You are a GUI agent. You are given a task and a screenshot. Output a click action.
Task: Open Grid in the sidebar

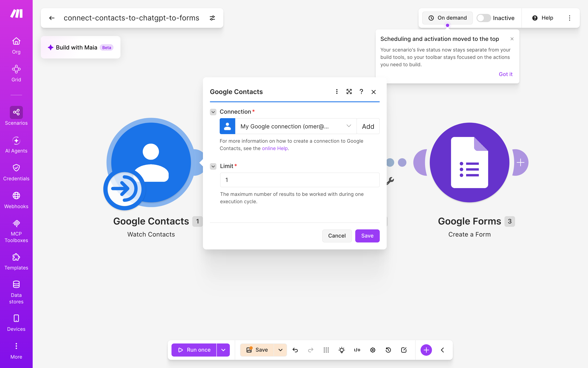point(16,74)
